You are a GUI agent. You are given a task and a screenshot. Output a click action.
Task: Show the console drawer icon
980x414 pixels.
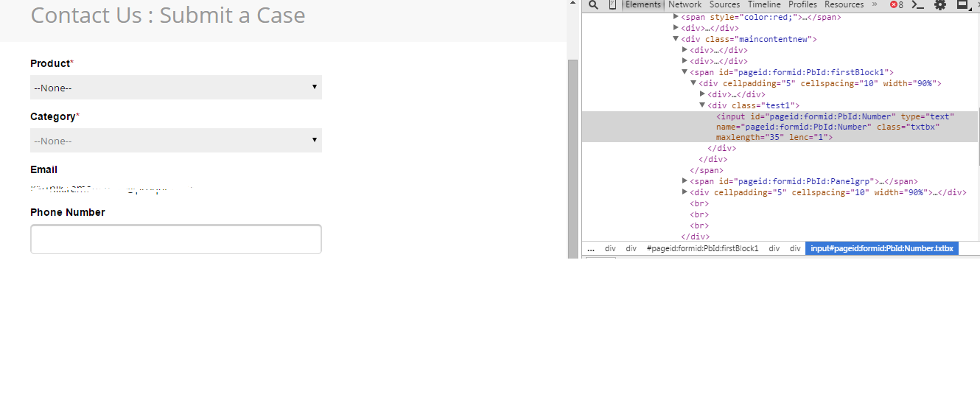tap(918, 4)
